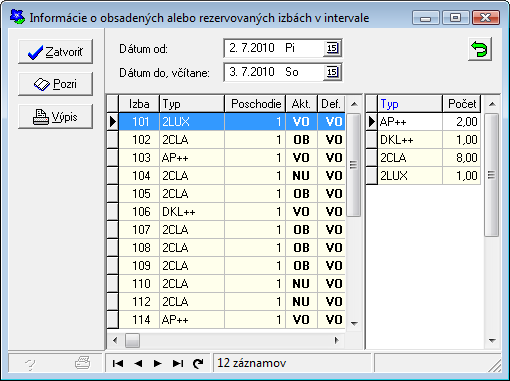Click the Počet column header
The height and width of the screenshot is (381, 510).
462,104
